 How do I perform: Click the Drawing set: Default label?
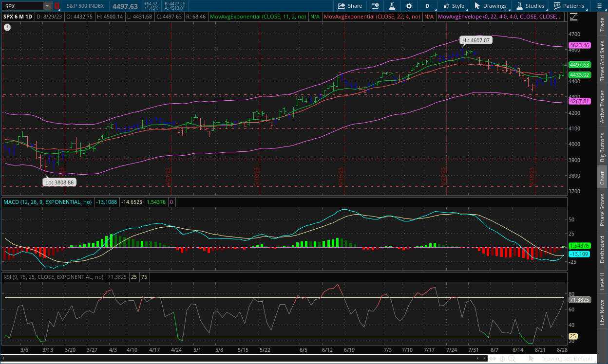pyautogui.click(x=567, y=359)
